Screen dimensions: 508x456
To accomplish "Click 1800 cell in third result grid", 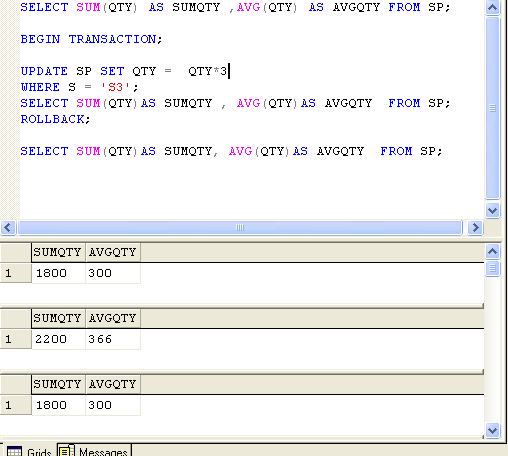I will point(58,405).
